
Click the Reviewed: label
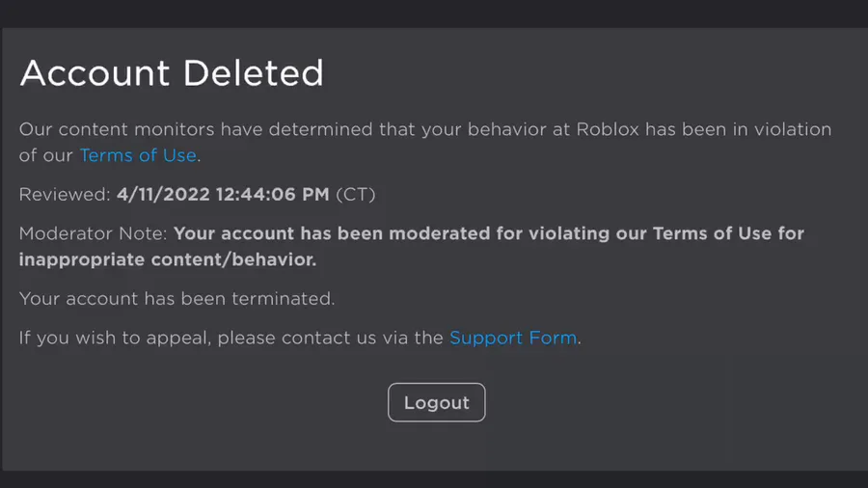[x=65, y=194]
